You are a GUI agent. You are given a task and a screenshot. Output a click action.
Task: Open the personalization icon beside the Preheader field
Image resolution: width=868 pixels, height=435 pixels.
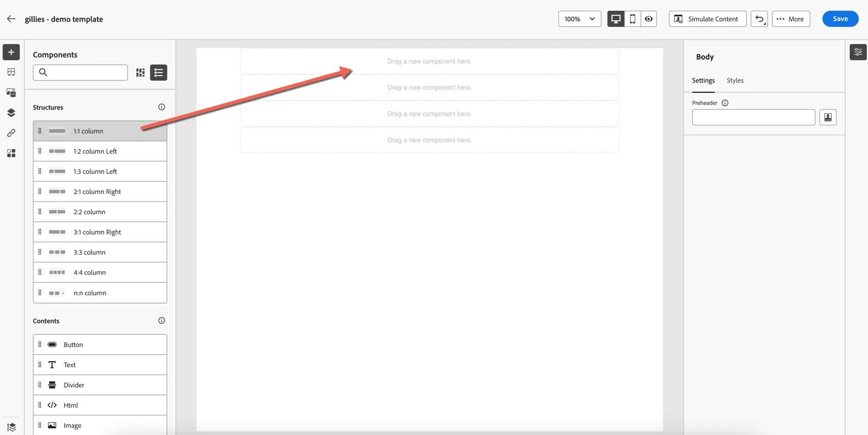click(x=828, y=117)
